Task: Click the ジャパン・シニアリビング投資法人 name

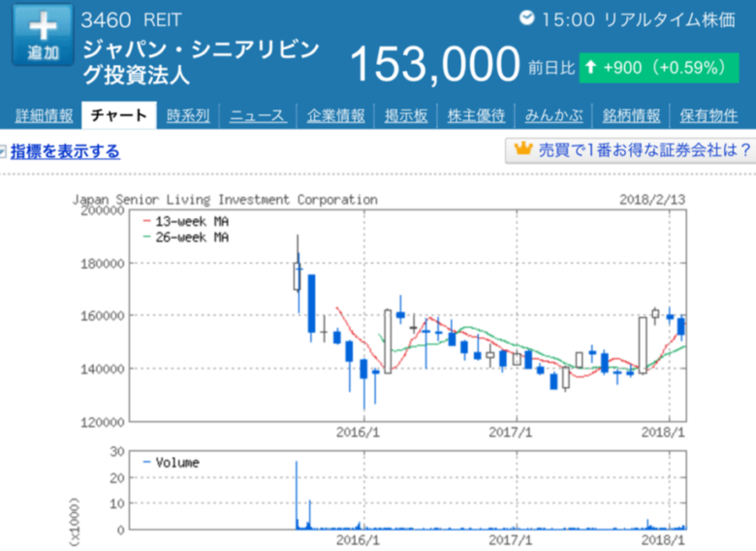Action: (201, 62)
